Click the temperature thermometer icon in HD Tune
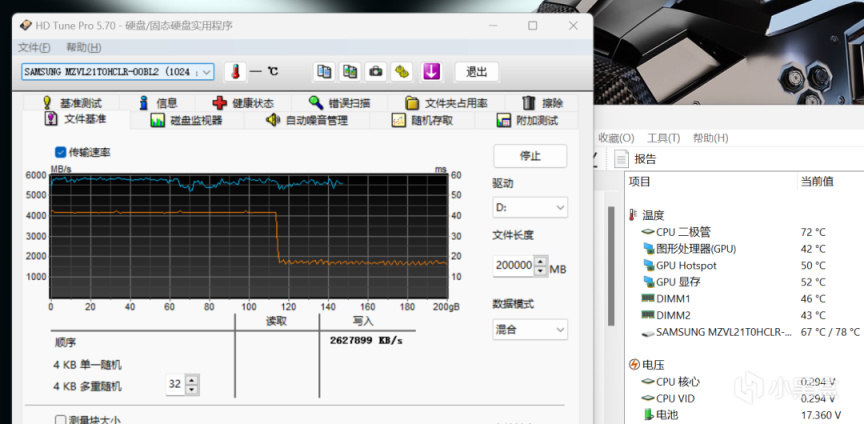 tap(235, 72)
